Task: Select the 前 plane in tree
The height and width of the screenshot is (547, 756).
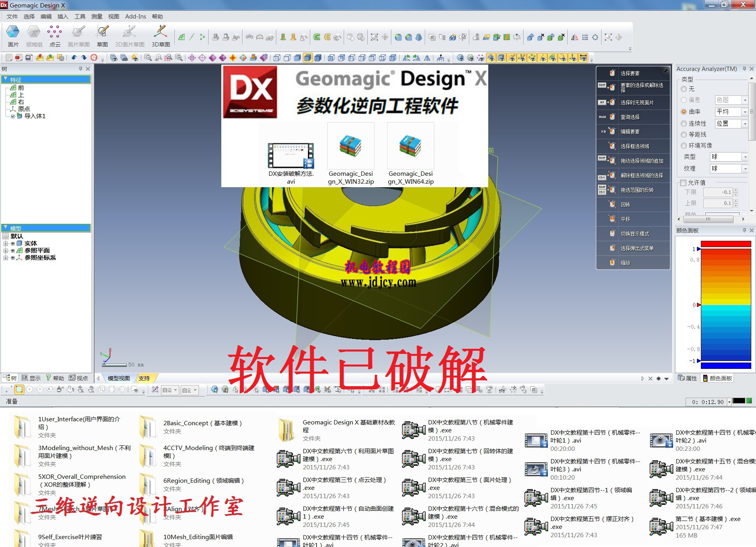Action: click(17, 88)
